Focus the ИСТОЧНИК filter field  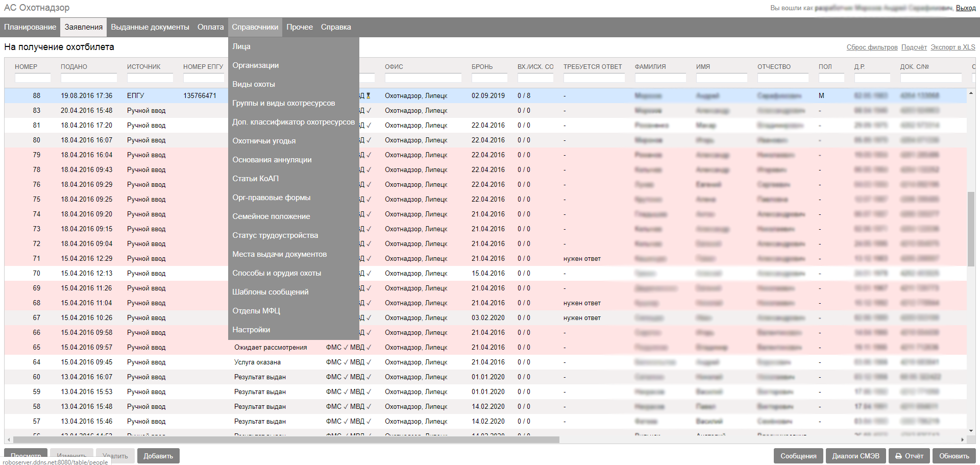pos(150,78)
